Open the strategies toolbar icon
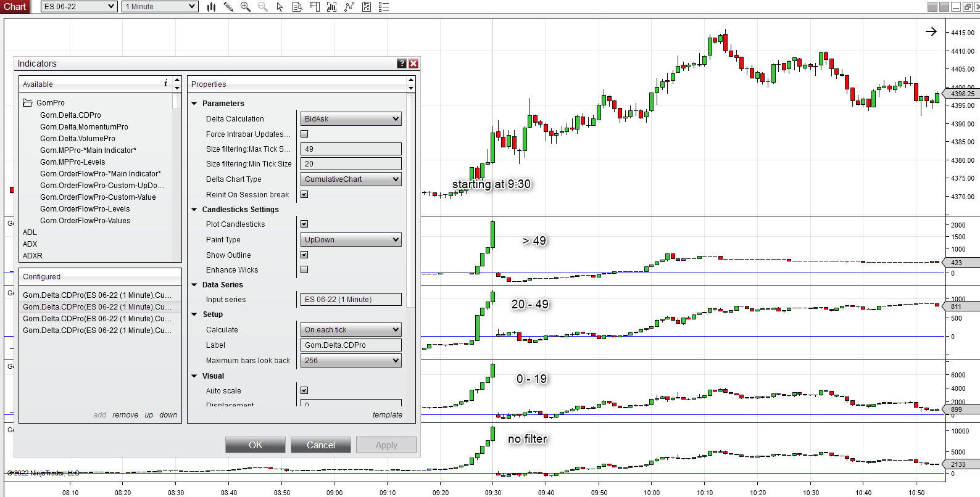Screen dimensions: 980x497 point(367,7)
